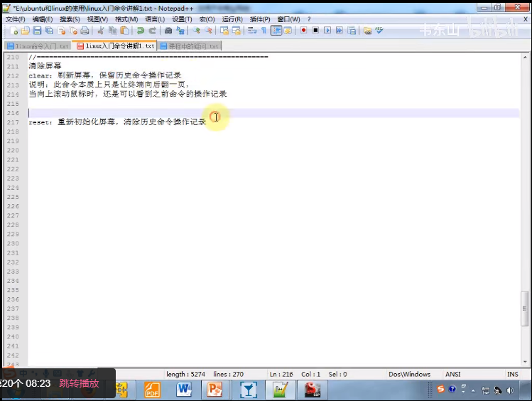Viewport: 532px width, 401px height.
Task: Close document with menu bar X button
Action: [x=525, y=19]
